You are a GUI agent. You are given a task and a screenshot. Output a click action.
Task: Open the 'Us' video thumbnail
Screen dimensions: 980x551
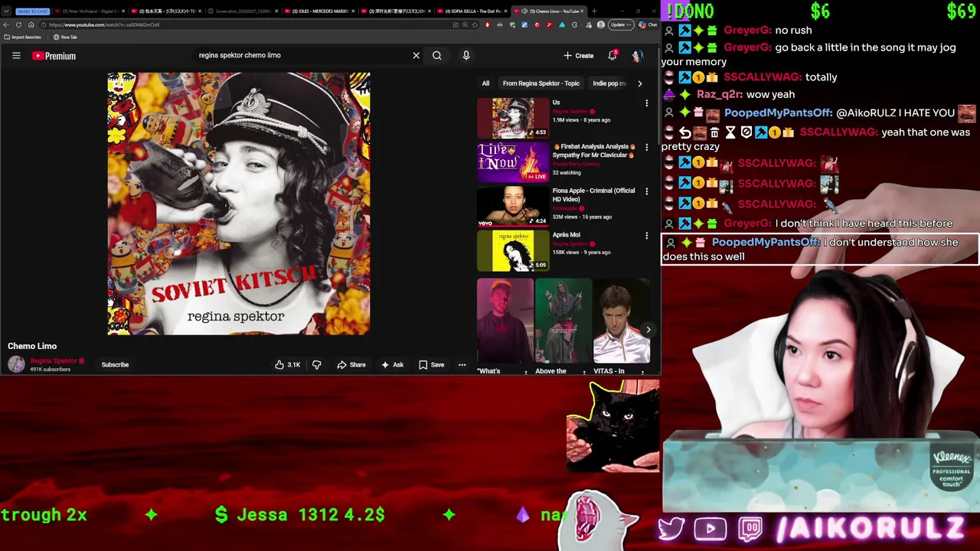[x=513, y=118]
